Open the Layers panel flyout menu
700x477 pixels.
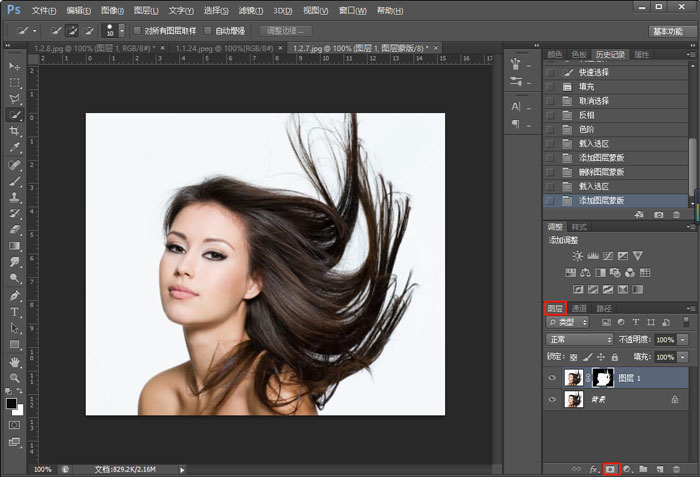691,308
